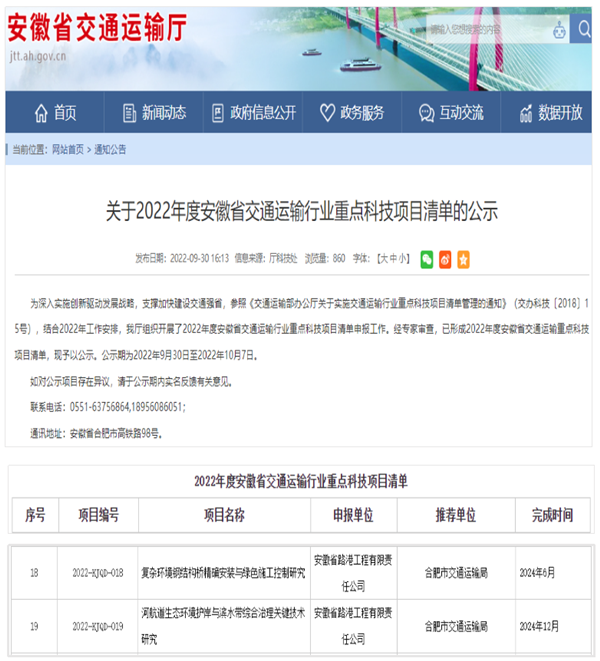Click the document icon beside 新闻动态
Screen dimensions: 600x661
tap(129, 113)
